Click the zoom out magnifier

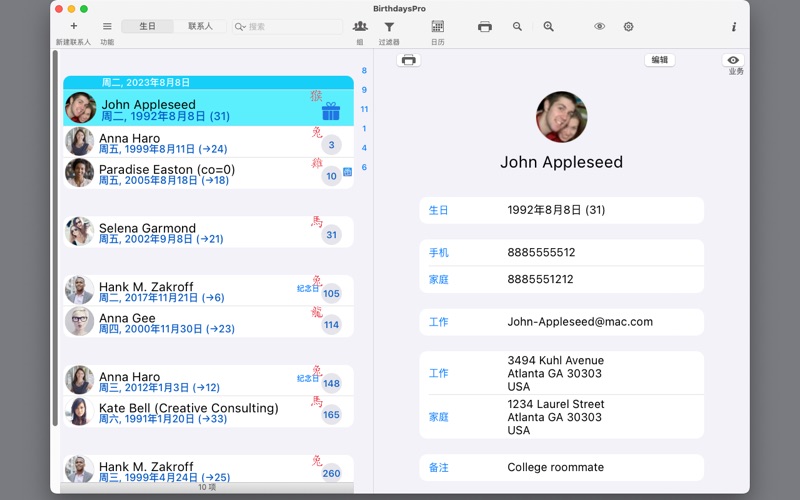click(x=517, y=27)
